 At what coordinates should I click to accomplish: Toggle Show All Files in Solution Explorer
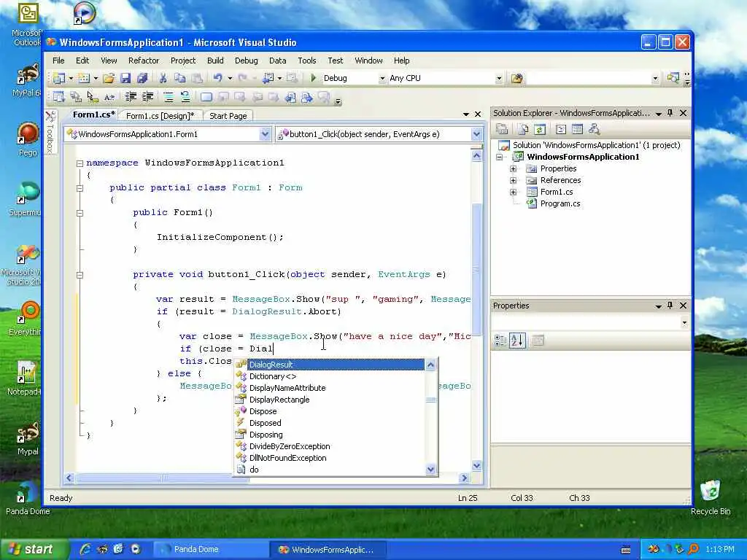coord(523,129)
